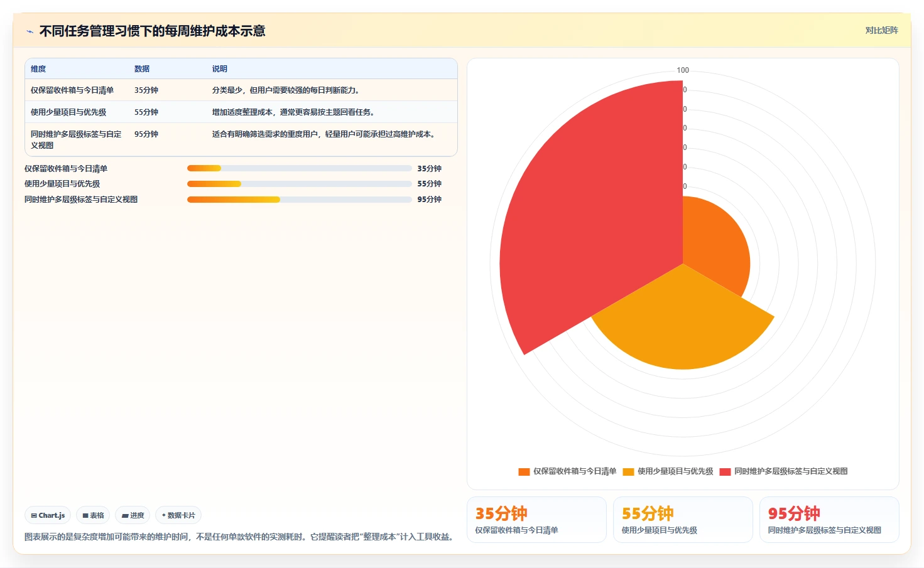Click the 100 axis label on chart
This screenshot has width=924, height=568.
coord(683,70)
